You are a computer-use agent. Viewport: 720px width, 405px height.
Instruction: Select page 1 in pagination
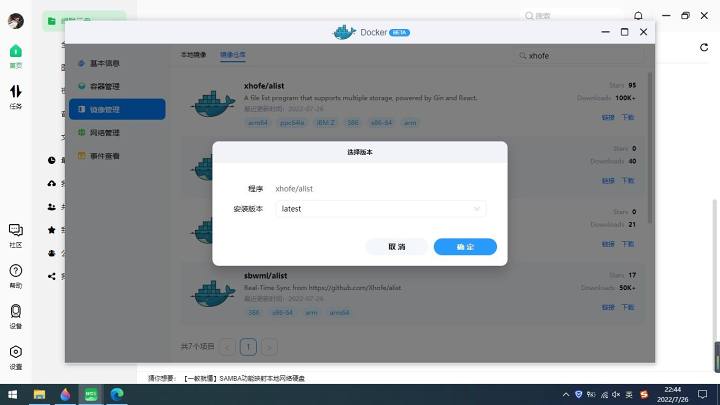click(x=248, y=347)
